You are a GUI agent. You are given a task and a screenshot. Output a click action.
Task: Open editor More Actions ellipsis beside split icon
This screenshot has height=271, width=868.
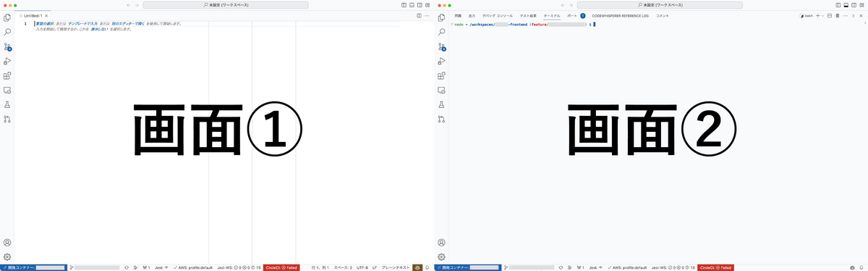coord(427,15)
